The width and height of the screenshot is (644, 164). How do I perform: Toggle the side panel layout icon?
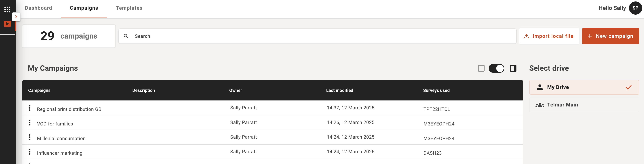coord(513,68)
